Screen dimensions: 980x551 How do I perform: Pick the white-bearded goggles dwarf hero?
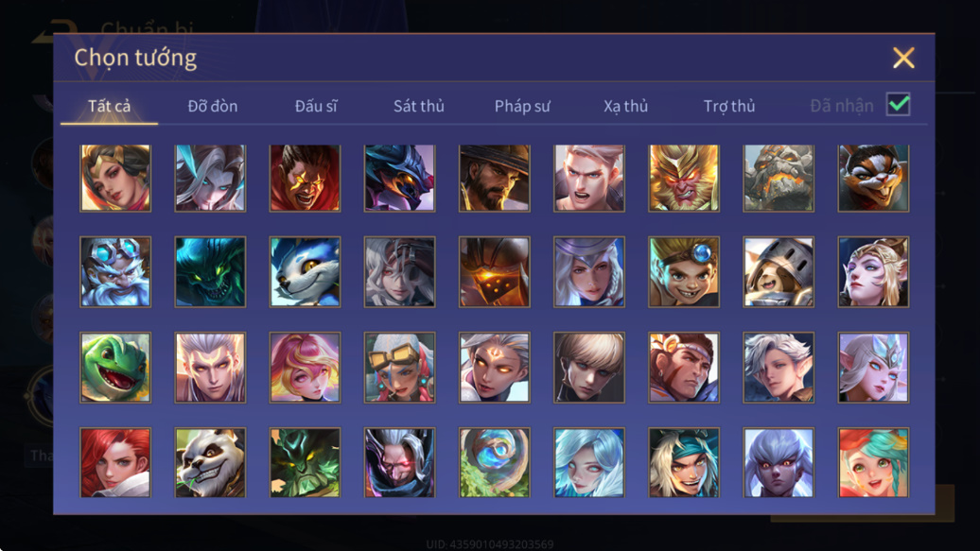tap(115, 272)
